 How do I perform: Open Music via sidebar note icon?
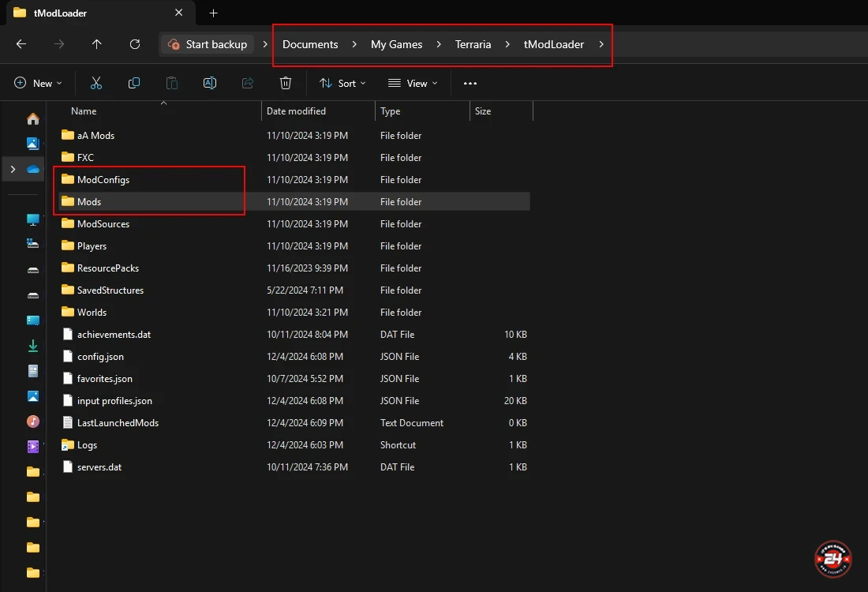coord(32,422)
